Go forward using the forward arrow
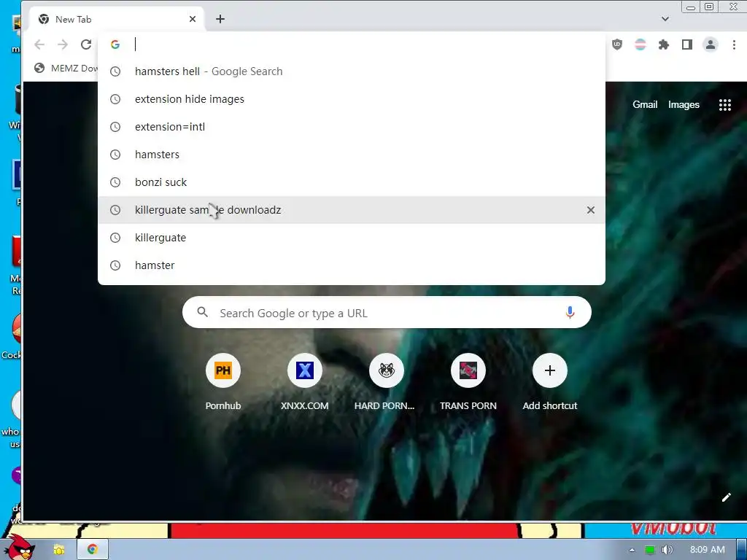 (x=63, y=44)
